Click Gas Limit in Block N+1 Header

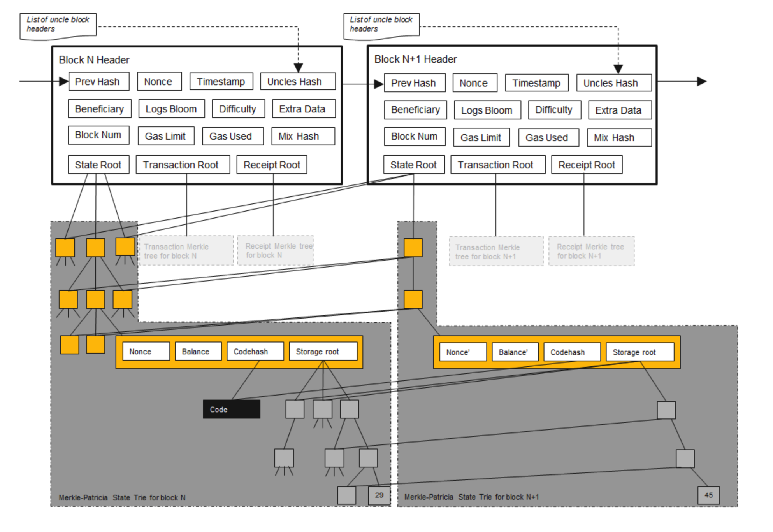pyautogui.click(x=481, y=137)
